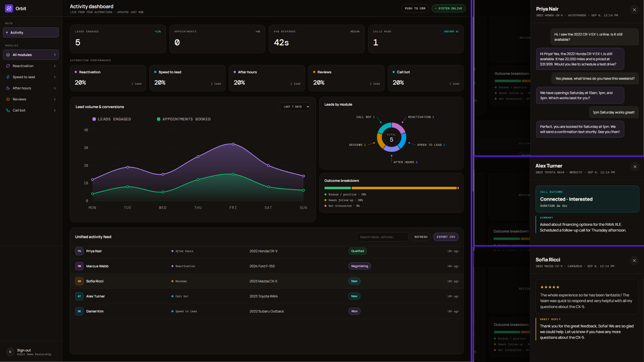Click the PN avatar for Priya Nair
644x362 pixels.
[x=79, y=251]
